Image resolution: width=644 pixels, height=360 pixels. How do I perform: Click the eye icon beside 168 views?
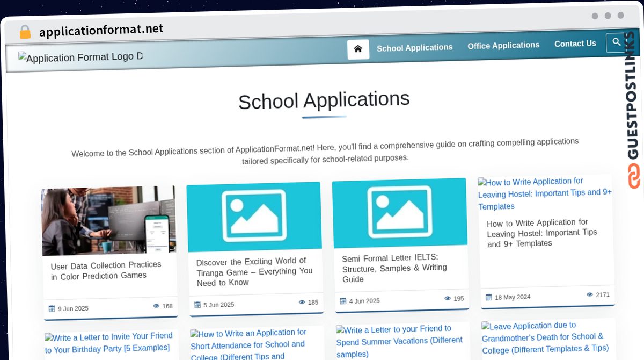156,306
